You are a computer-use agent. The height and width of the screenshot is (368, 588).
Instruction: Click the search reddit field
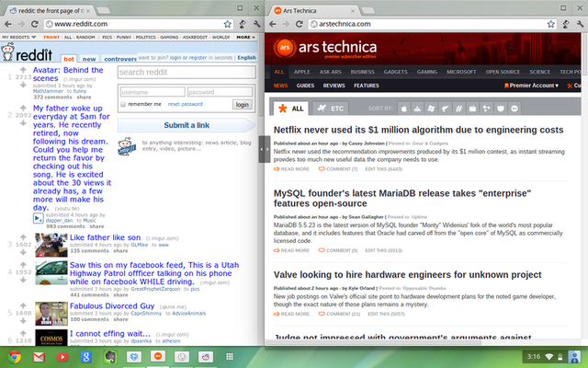187,72
